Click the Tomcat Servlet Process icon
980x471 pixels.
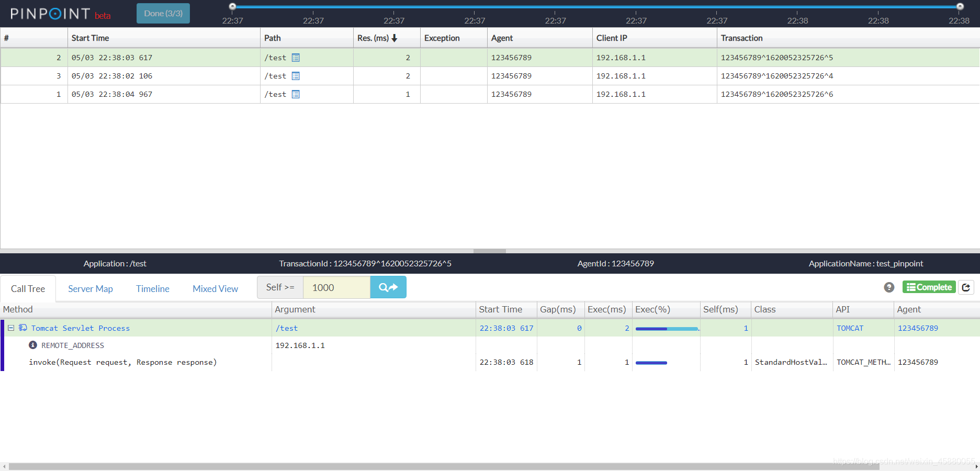(22, 328)
